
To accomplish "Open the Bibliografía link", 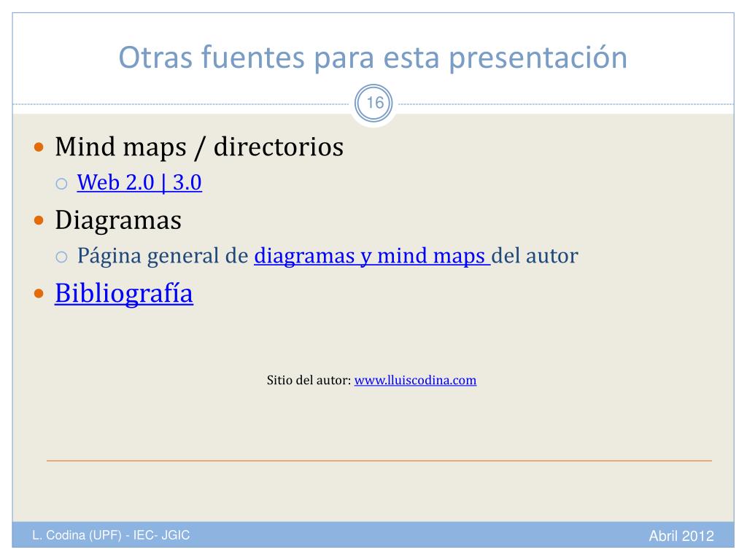I will (124, 293).
